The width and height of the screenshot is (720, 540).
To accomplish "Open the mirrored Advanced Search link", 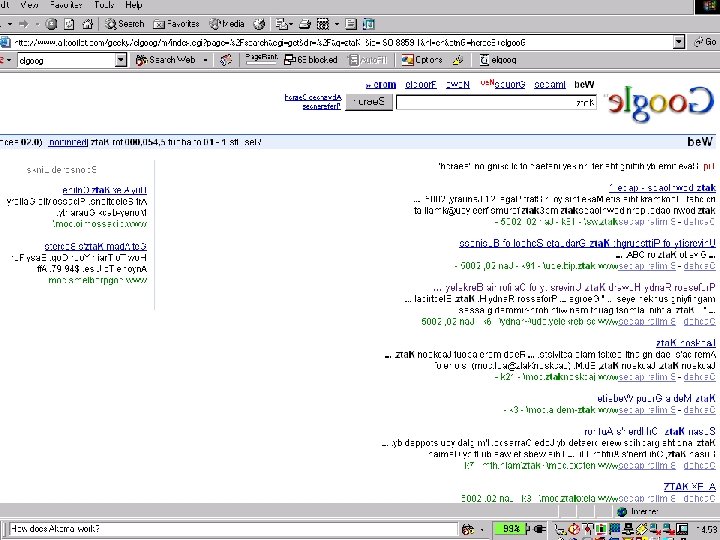I will (313, 97).
